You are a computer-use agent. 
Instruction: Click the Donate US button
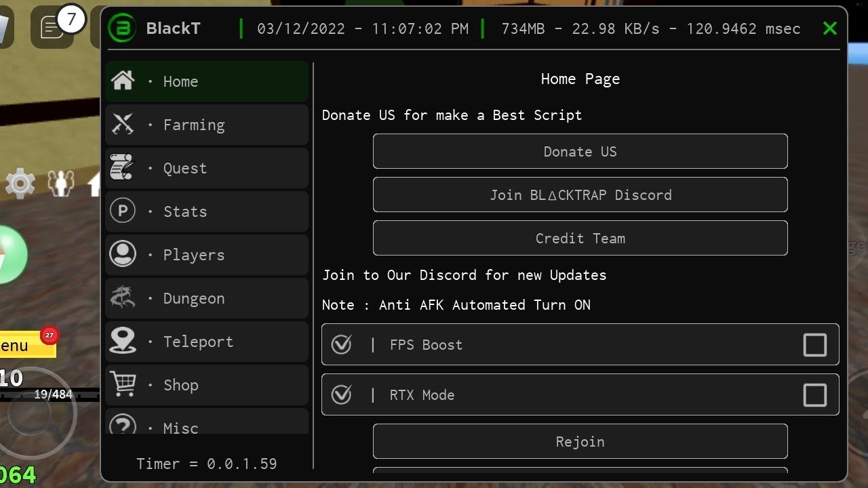tap(580, 151)
